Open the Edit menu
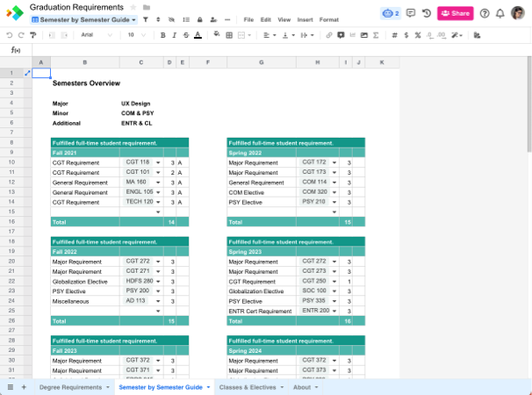The width and height of the screenshot is (532, 395). [265, 19]
